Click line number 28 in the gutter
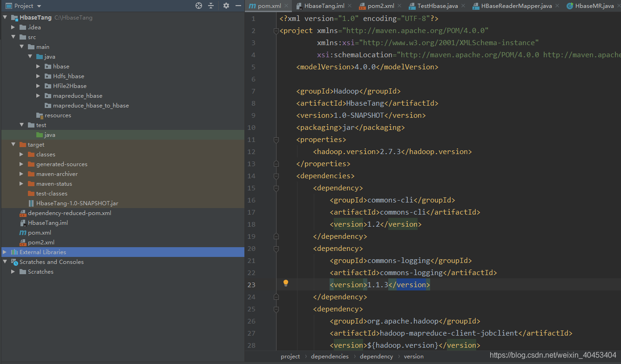 [x=251, y=345]
